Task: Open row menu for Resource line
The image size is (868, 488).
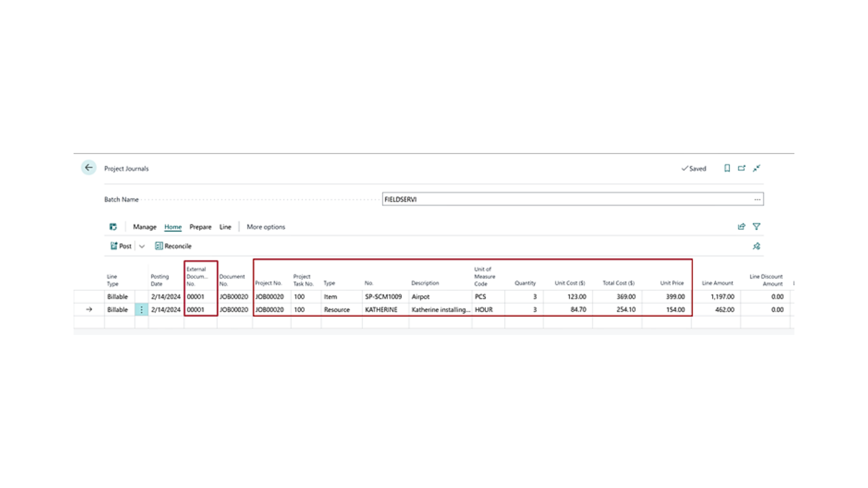Action: 142,310
